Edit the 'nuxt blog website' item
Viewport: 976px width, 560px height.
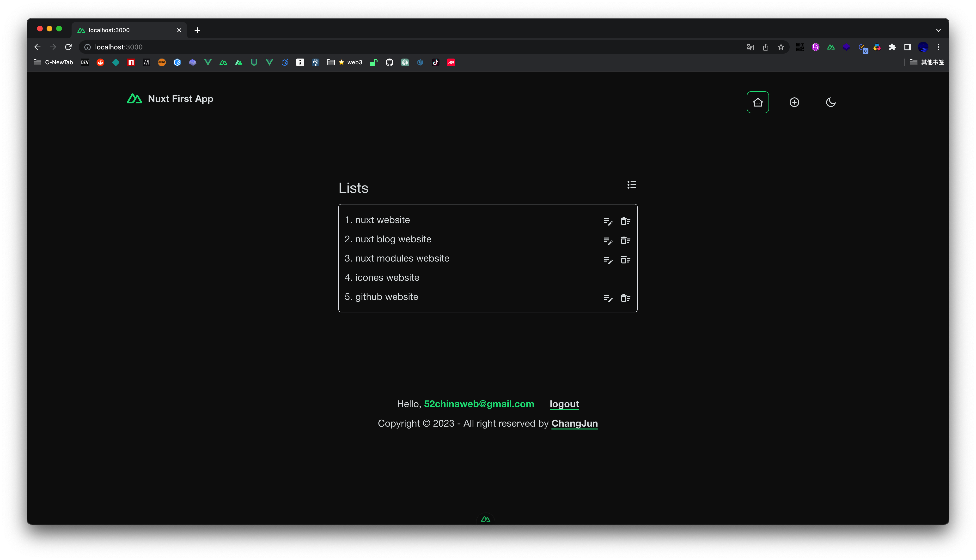pyautogui.click(x=608, y=241)
